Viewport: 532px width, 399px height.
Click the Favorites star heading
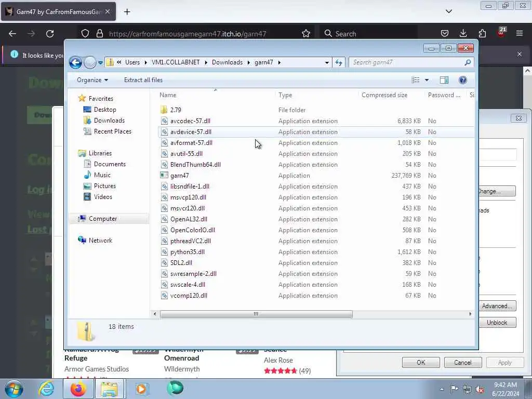[100, 99]
